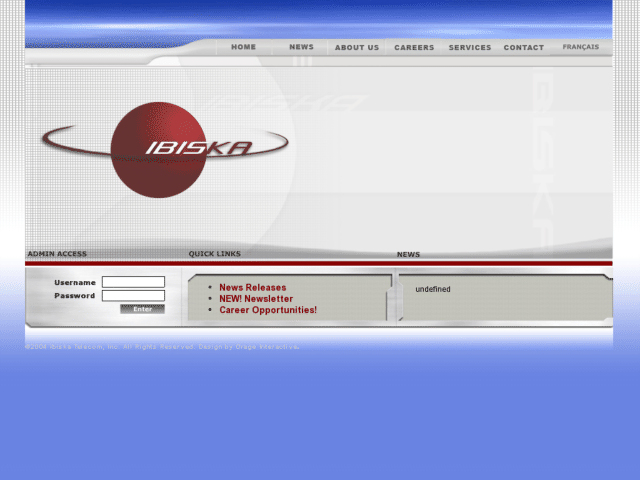This screenshot has width=640, height=480.
Task: Click the Ibiska red globe logo
Action: (x=165, y=150)
